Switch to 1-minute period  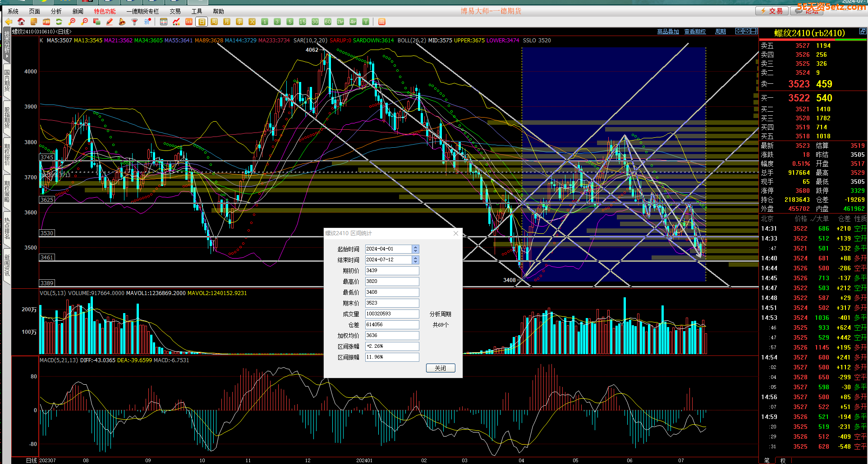click(265, 22)
